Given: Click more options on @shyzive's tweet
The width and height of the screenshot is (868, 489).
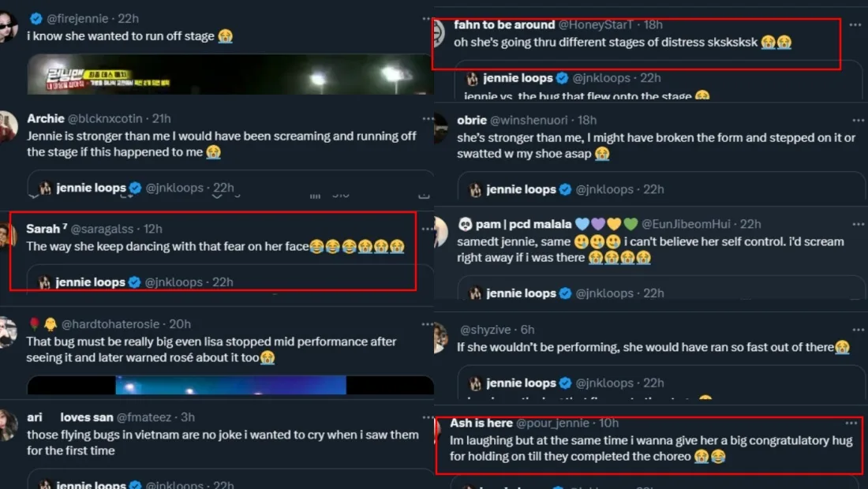Looking at the screenshot, I should click(x=855, y=330).
